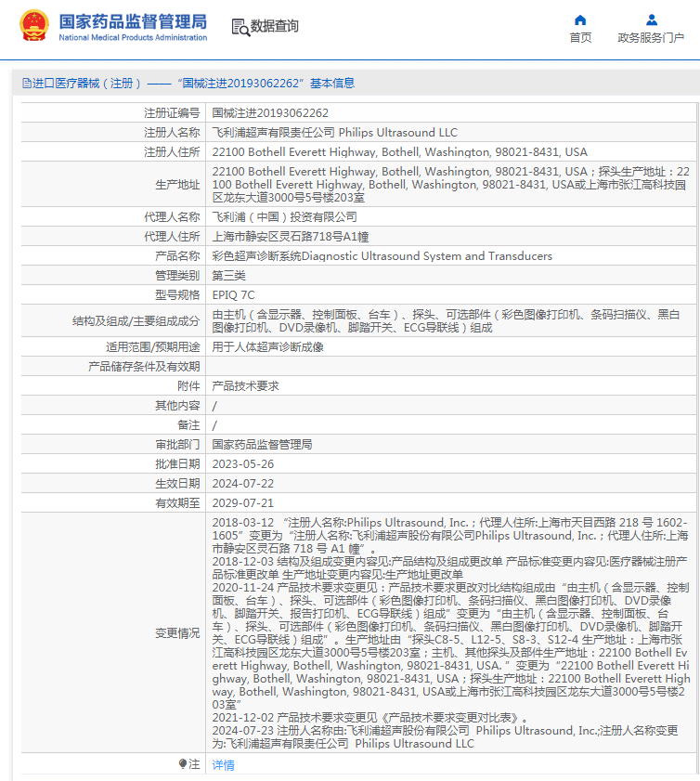Open the 详情 details link
The height and width of the screenshot is (781, 700).
point(223,764)
